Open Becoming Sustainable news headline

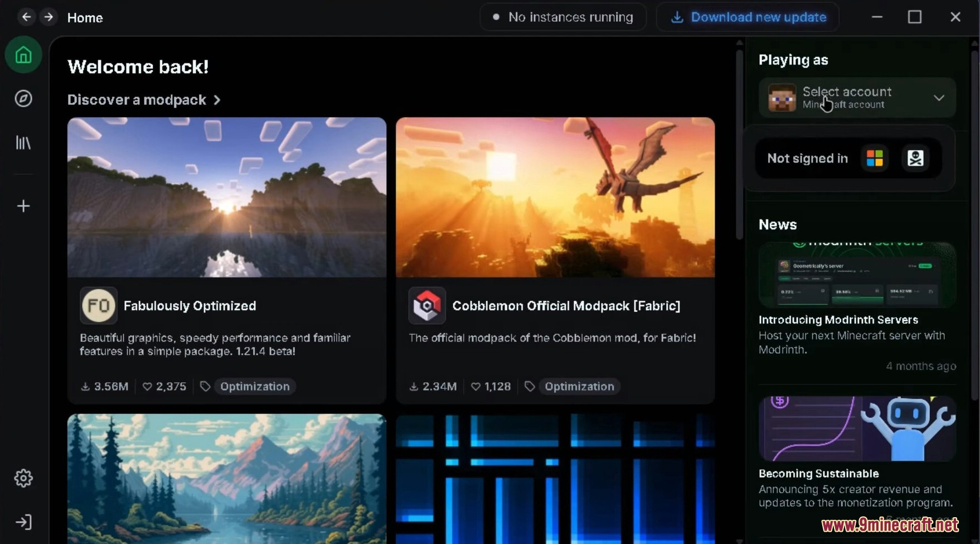(819, 474)
